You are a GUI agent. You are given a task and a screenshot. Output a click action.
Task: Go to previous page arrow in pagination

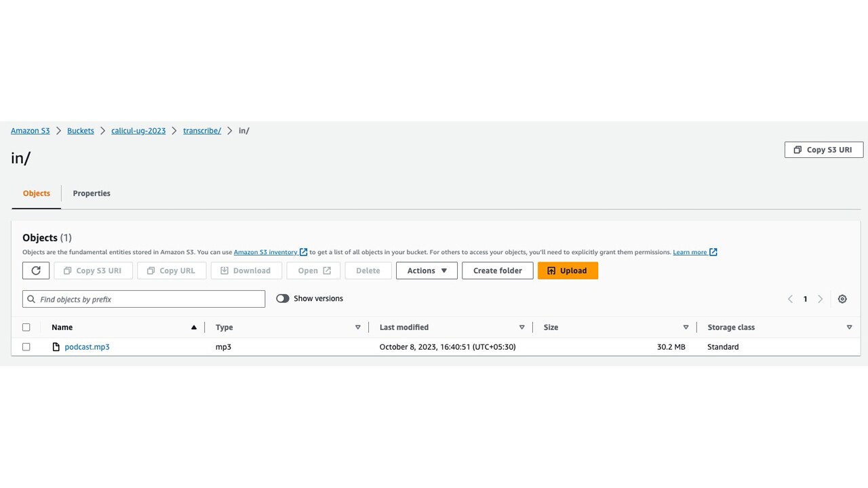tap(790, 299)
